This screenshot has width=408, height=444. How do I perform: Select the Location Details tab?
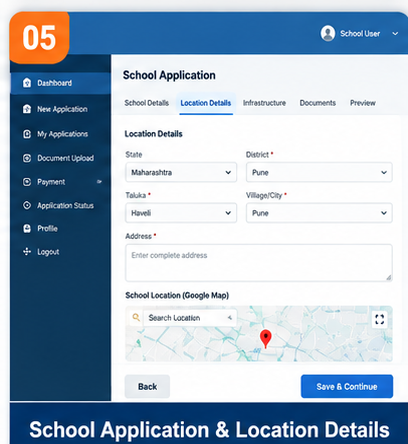click(206, 103)
